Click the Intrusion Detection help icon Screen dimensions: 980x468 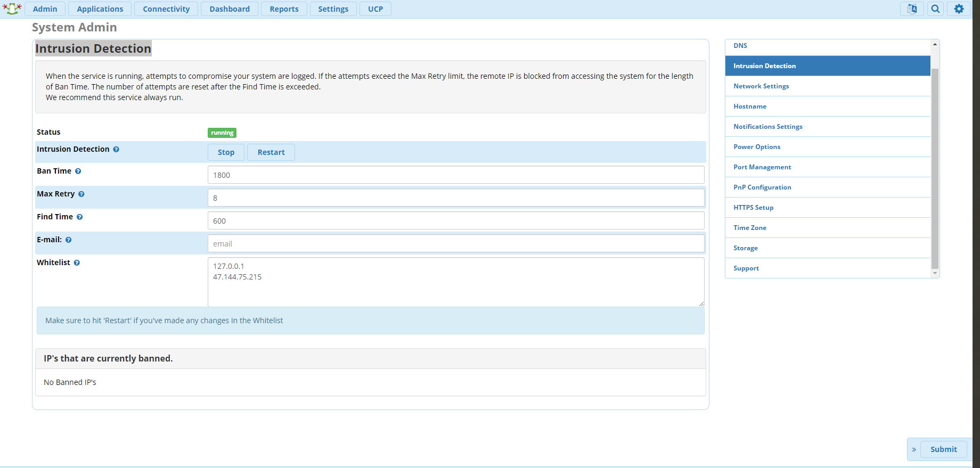coord(116,150)
